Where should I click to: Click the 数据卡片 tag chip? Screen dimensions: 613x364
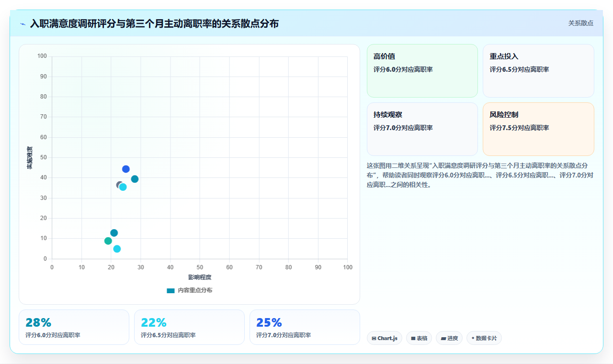[484, 338]
